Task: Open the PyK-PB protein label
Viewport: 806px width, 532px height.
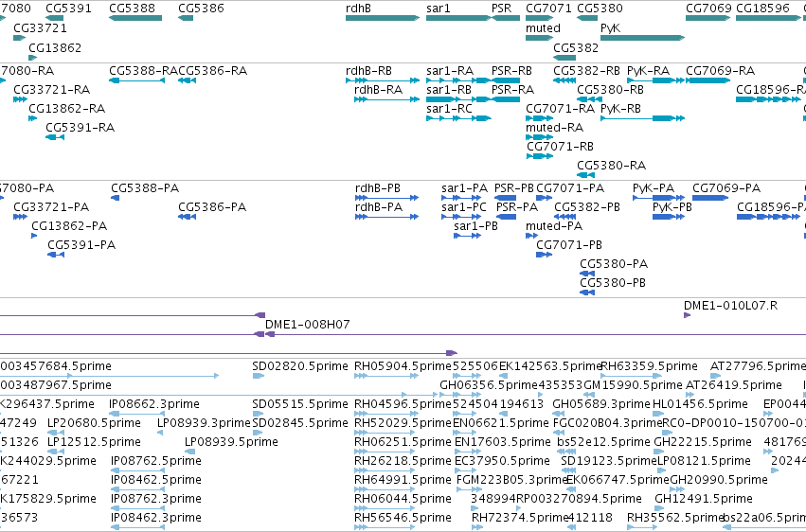Action: point(672,207)
